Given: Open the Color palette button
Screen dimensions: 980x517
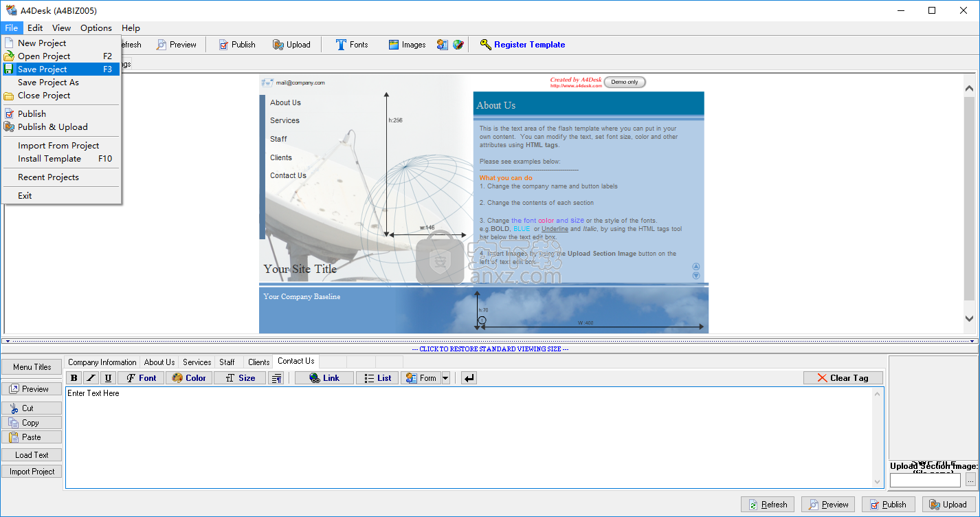Looking at the screenshot, I should point(189,378).
